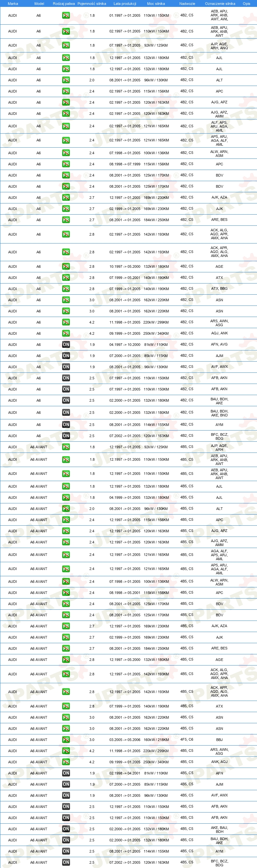Image resolution: width=257 pixels, height=868 pixels.
Task: Click ON icon in A6 AVANT 1.9 AFN row
Action: 66,773
